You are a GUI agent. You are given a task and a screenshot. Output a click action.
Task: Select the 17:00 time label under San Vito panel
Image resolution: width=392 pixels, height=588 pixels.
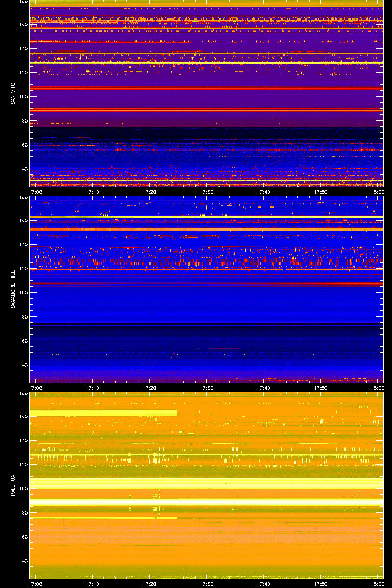(36, 192)
